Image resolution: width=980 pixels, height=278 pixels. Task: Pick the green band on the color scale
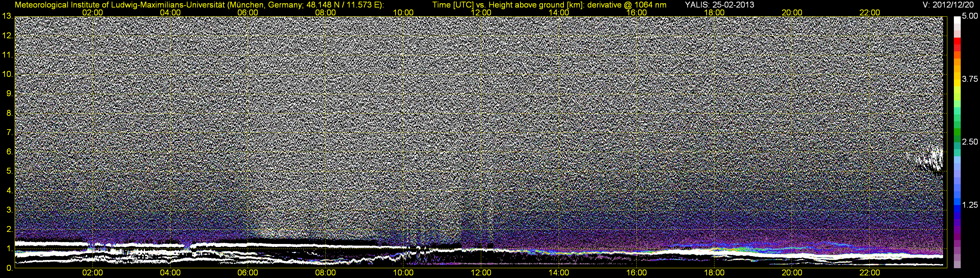click(x=957, y=132)
